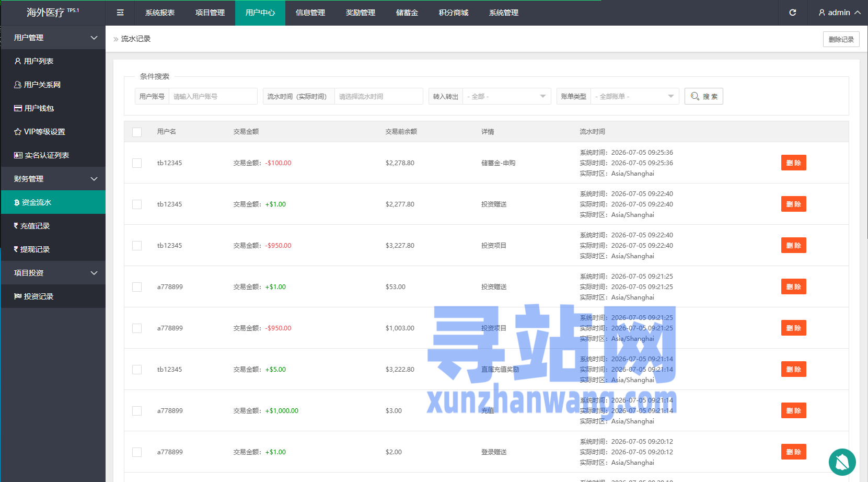
Task: Click the admin user avatar icon
Action: pyautogui.click(x=821, y=13)
